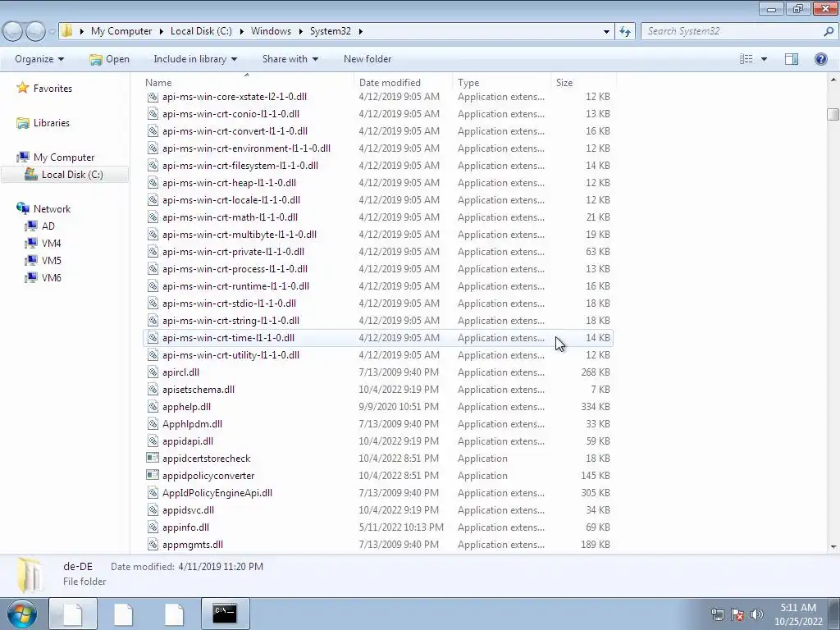Click My Computer in the address breadcrumb

121,31
